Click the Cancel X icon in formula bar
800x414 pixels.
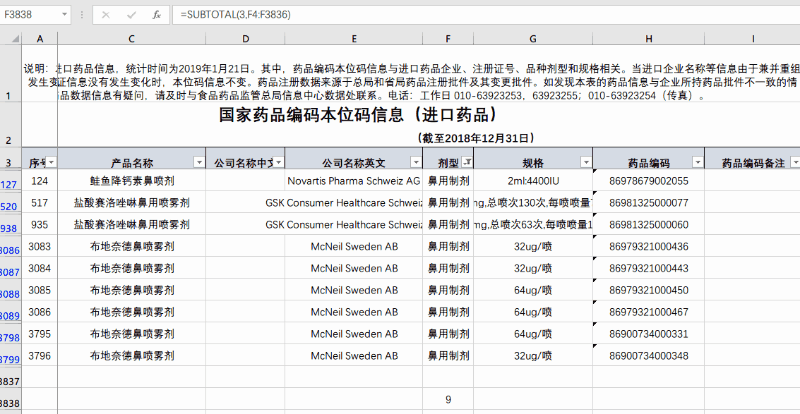(107, 15)
